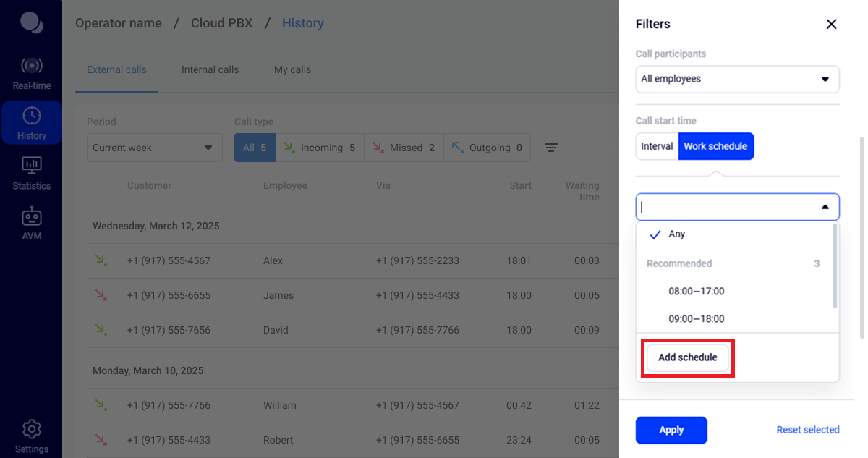Screen dimensions: 868x458
Task: Click waiting time 01:22
Action: [x=587, y=405]
